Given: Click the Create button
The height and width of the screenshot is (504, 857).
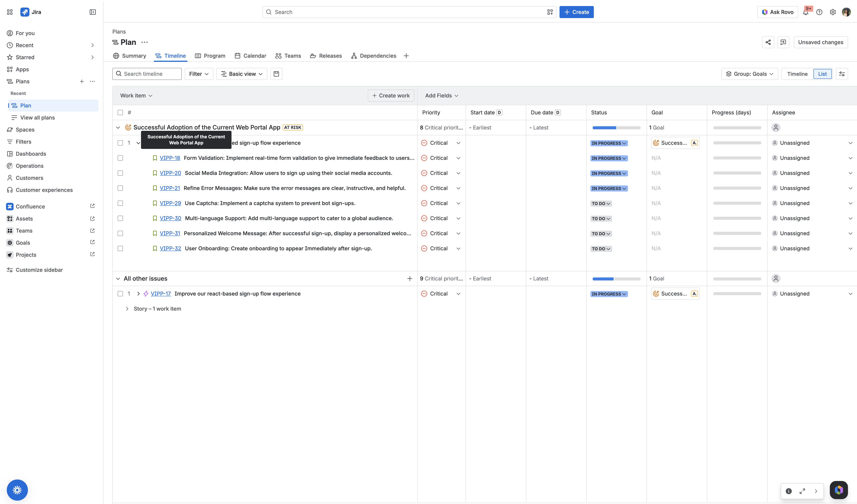Looking at the screenshot, I should pyautogui.click(x=576, y=12).
